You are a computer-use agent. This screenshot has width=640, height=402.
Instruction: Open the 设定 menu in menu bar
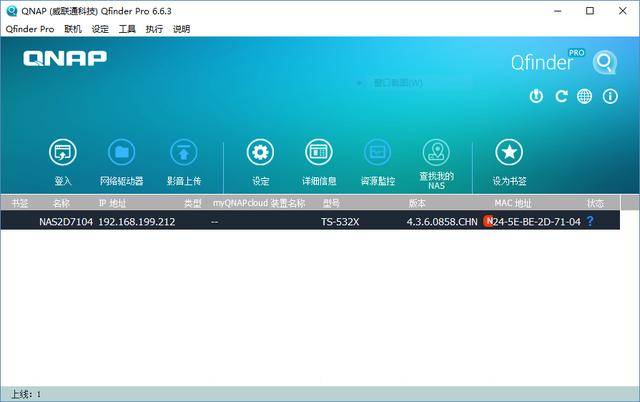[x=100, y=29]
